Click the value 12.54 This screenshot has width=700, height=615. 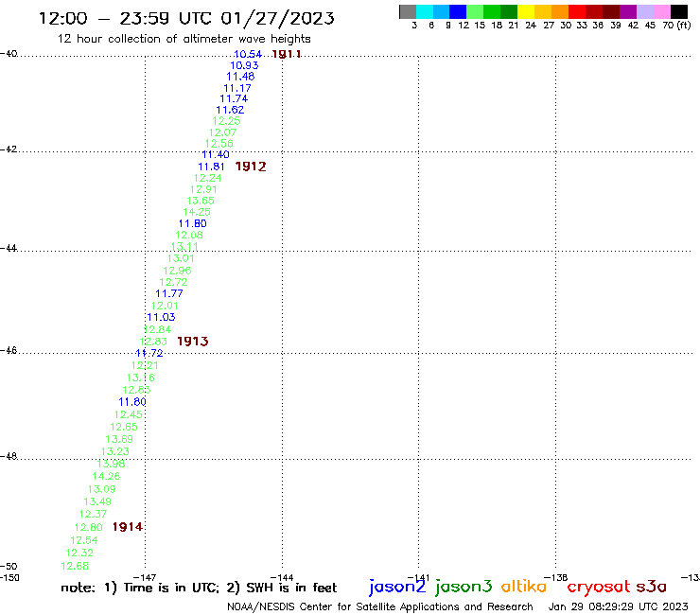pyautogui.click(x=84, y=540)
